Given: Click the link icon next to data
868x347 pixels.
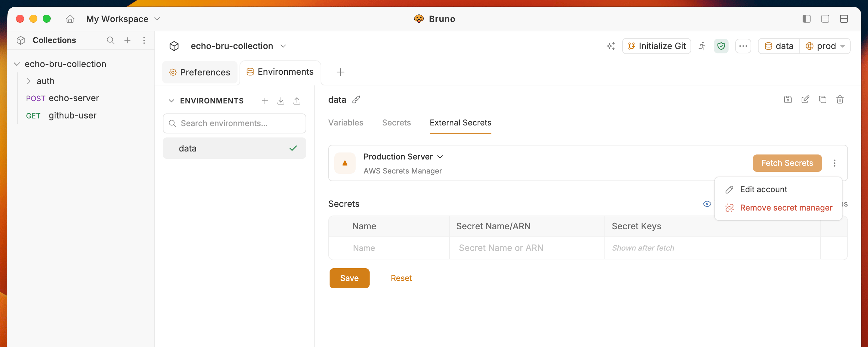Looking at the screenshot, I should [x=356, y=100].
